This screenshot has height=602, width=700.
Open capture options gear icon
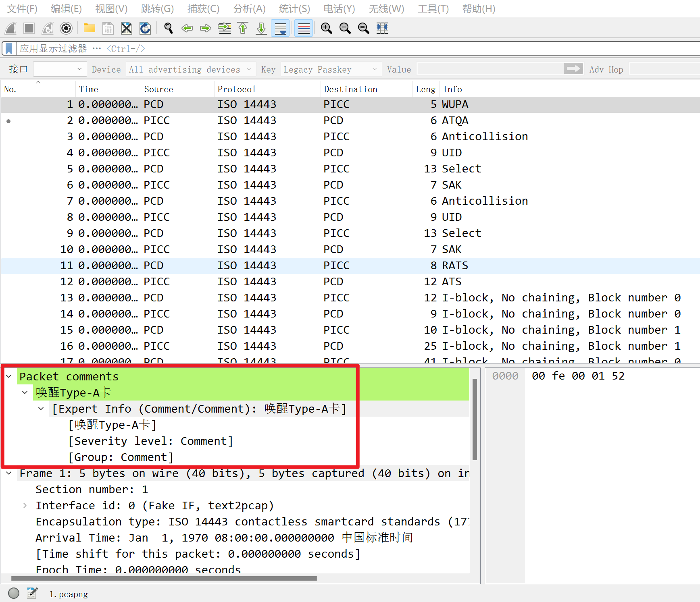66,28
